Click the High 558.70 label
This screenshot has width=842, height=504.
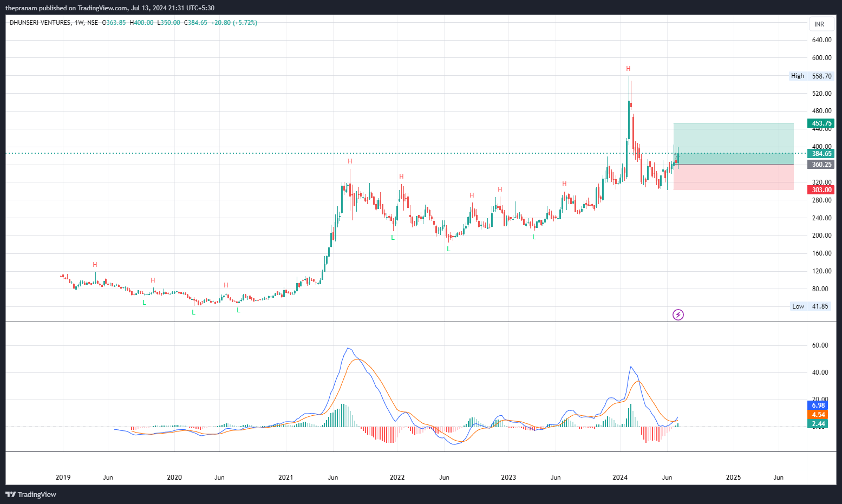pos(811,76)
